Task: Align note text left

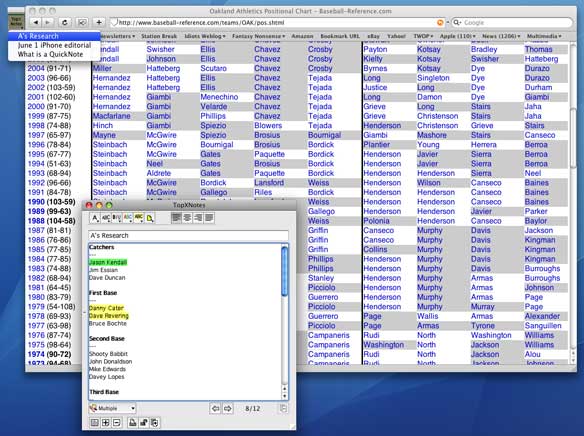Action: point(177,218)
